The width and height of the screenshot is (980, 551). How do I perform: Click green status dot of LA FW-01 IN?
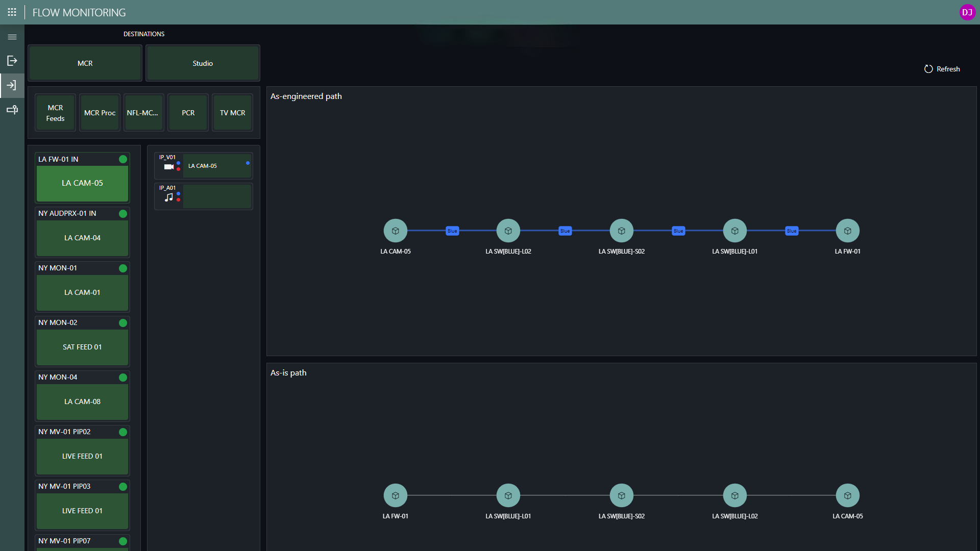123,159
